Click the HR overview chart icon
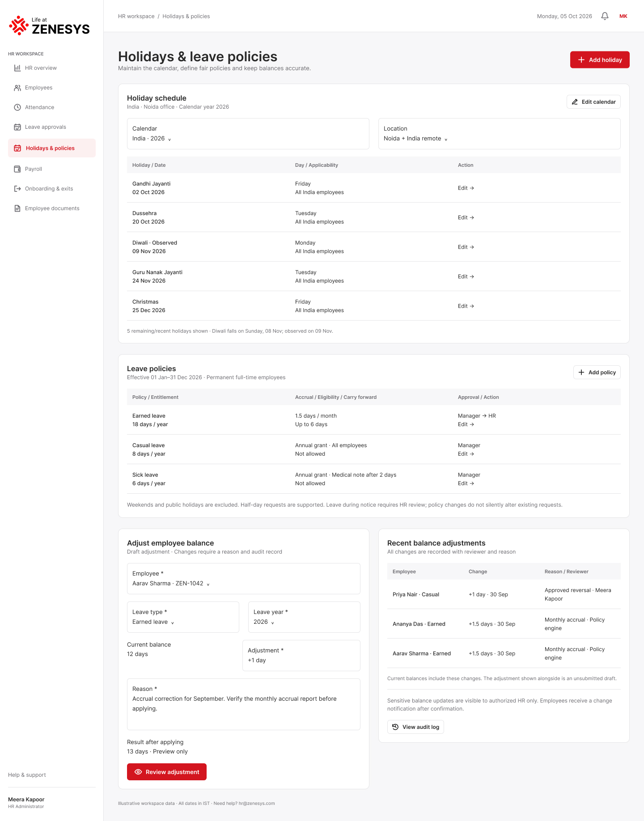The height and width of the screenshot is (821, 644). (x=17, y=68)
